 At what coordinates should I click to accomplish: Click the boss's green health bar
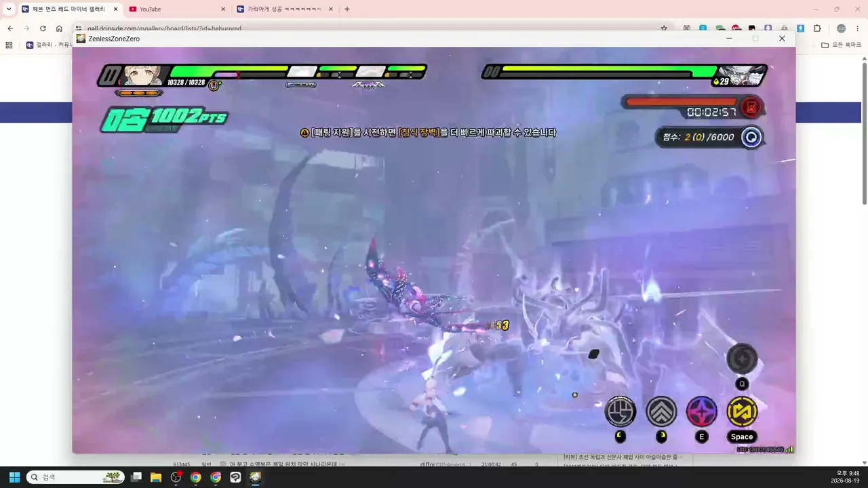608,71
